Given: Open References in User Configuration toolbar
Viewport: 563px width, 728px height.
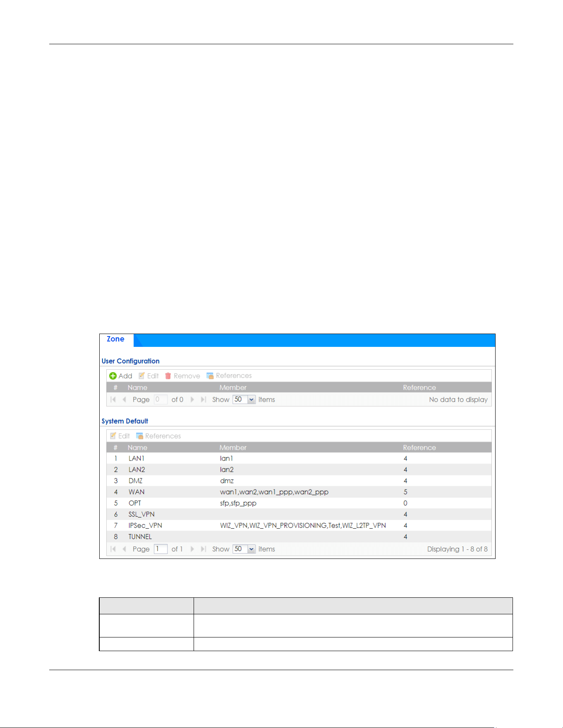Looking at the screenshot, I should pos(229,376).
